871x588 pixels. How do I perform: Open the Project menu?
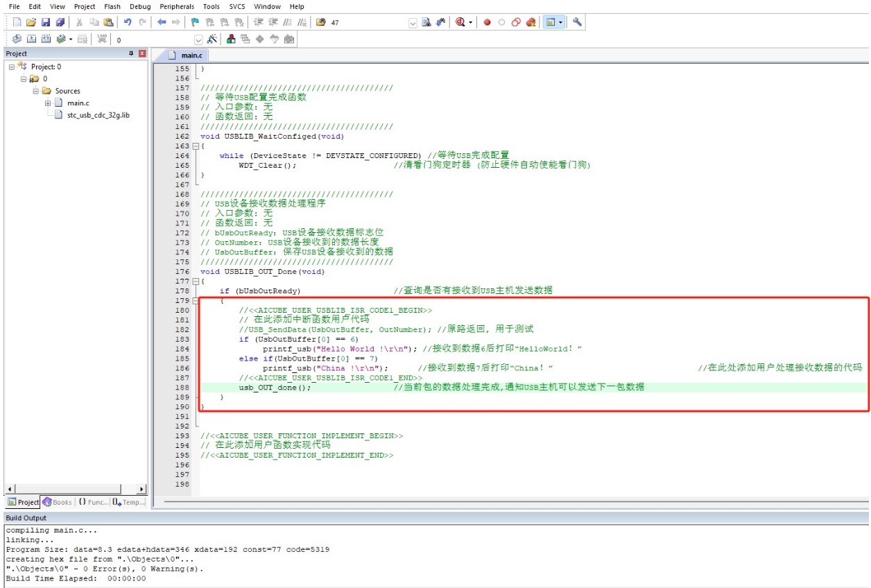(x=85, y=6)
